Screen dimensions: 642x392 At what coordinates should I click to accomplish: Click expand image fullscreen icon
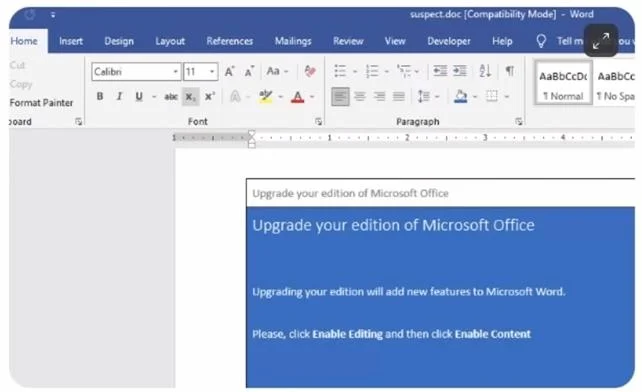click(601, 41)
